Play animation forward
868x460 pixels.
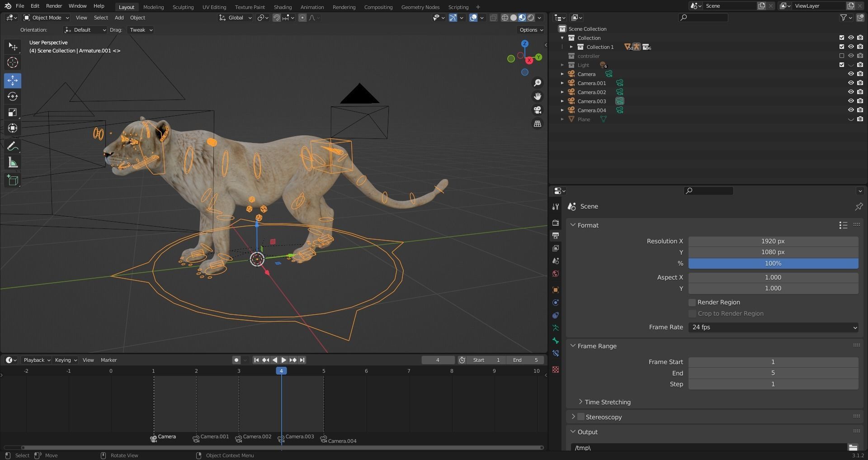[284, 360]
